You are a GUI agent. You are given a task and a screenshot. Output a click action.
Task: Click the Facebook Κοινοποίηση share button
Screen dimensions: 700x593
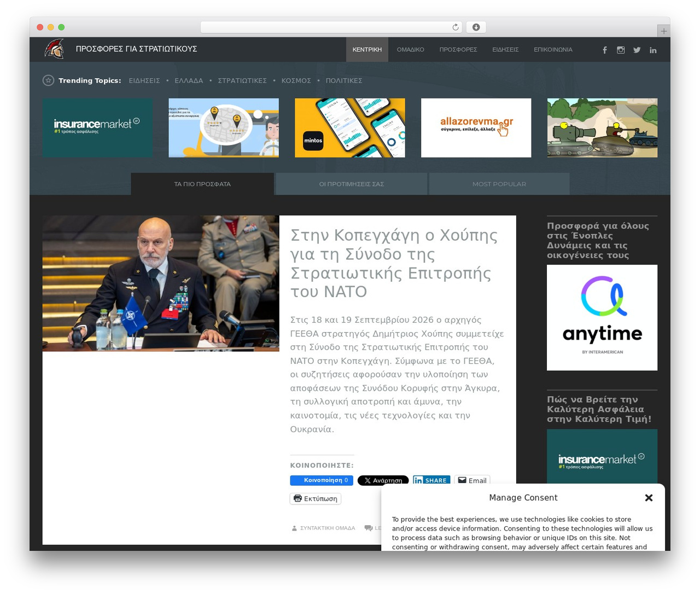322,480
